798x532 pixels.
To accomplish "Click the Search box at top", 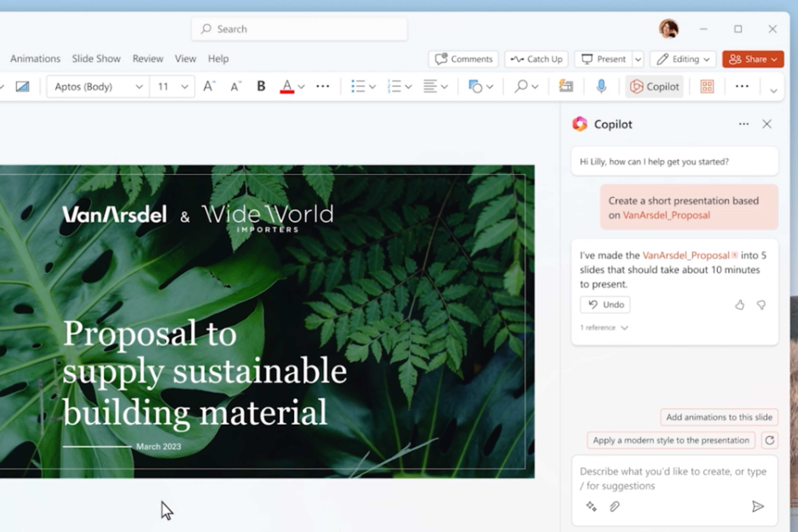I will click(x=299, y=29).
